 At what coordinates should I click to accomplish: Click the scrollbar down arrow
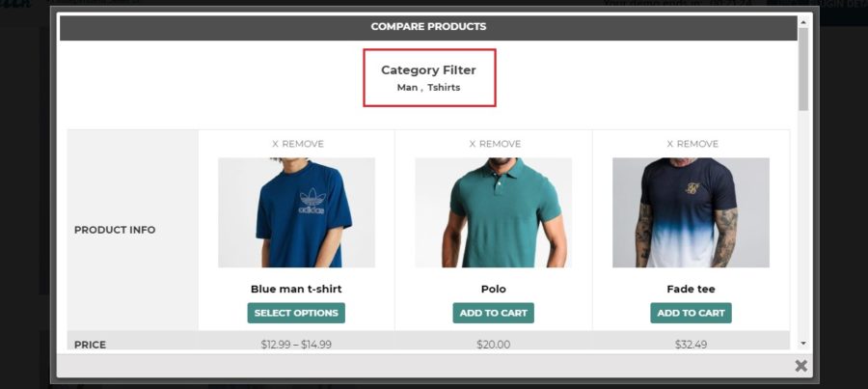click(x=803, y=344)
